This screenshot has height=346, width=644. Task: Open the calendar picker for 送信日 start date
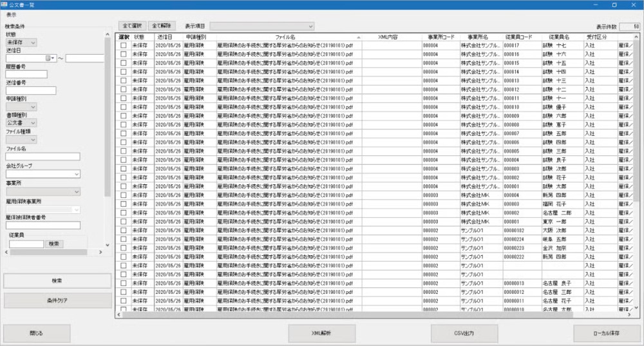click(x=49, y=59)
